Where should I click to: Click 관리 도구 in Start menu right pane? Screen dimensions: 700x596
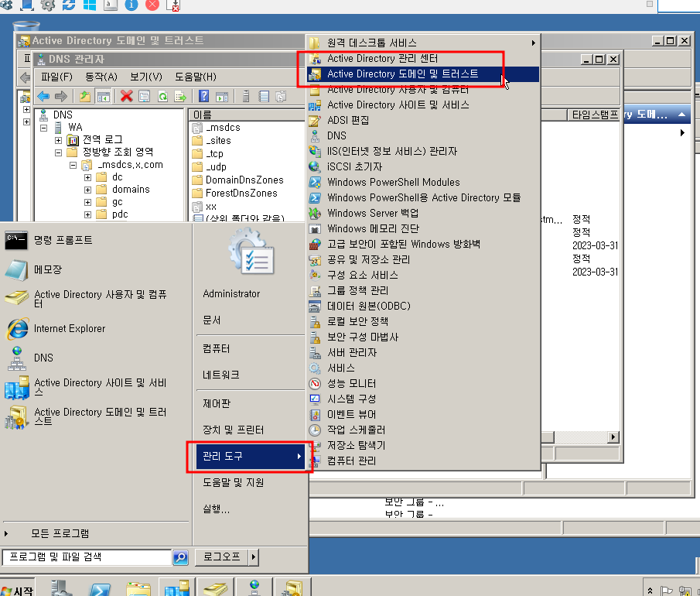(251, 457)
